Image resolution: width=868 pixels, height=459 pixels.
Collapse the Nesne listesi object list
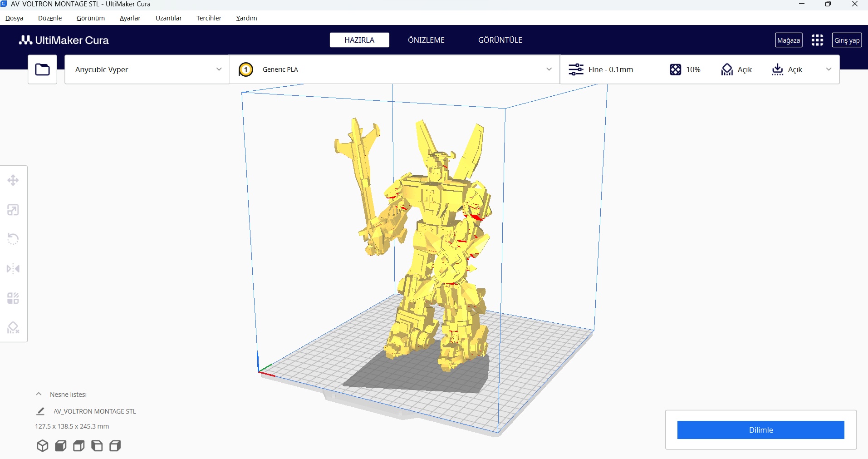[39, 394]
